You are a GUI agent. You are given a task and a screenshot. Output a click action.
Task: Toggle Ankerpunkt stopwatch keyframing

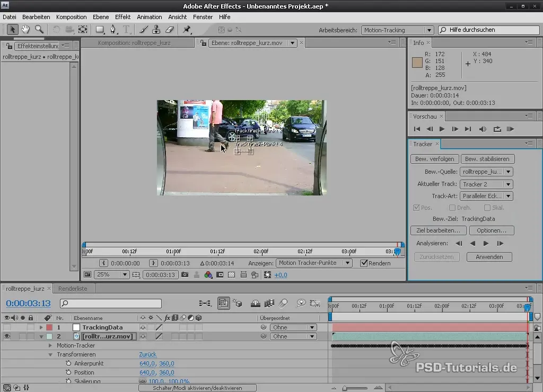[68, 363]
